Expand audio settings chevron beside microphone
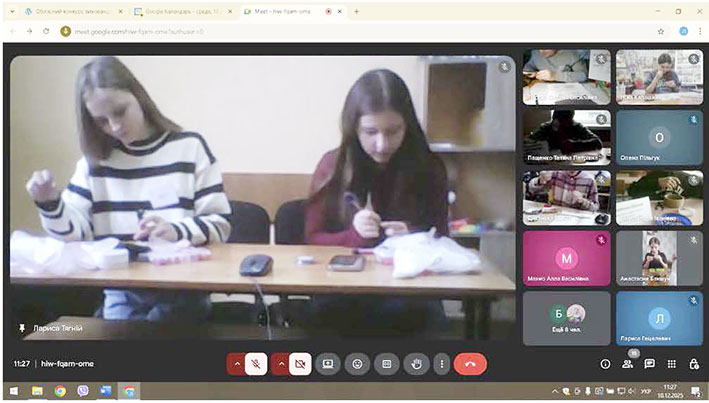 [x=236, y=364]
